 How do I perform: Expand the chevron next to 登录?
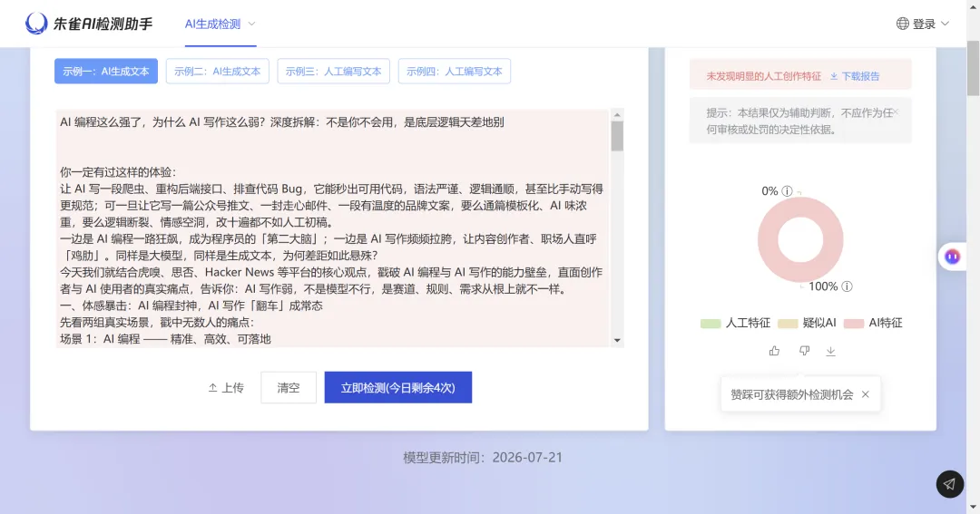point(945,24)
